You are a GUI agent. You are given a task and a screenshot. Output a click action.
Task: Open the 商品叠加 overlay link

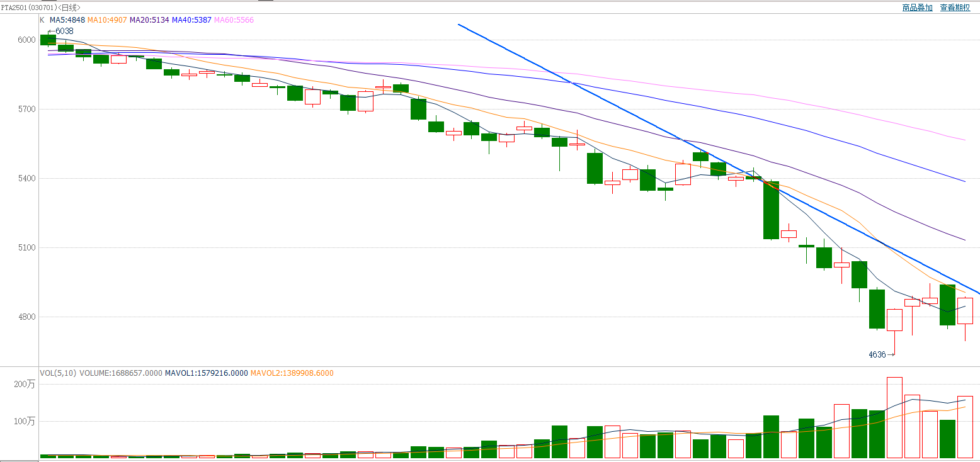[917, 8]
